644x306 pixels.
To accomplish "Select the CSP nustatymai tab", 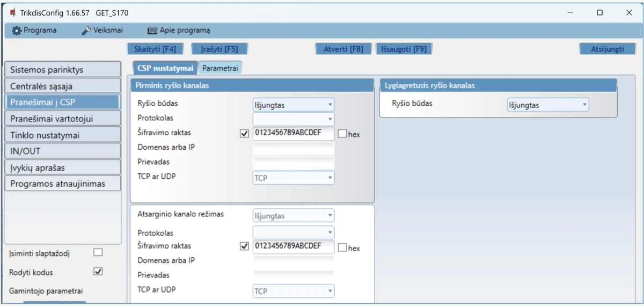I will (165, 68).
